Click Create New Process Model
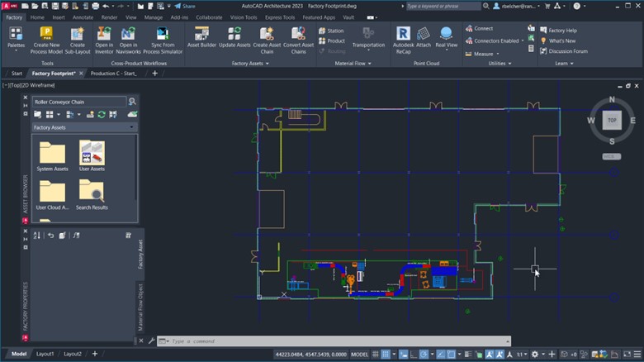The image size is (644, 362). tap(46, 40)
